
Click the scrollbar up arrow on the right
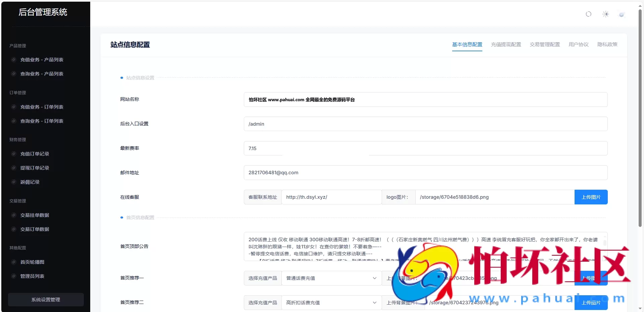[640, 5]
